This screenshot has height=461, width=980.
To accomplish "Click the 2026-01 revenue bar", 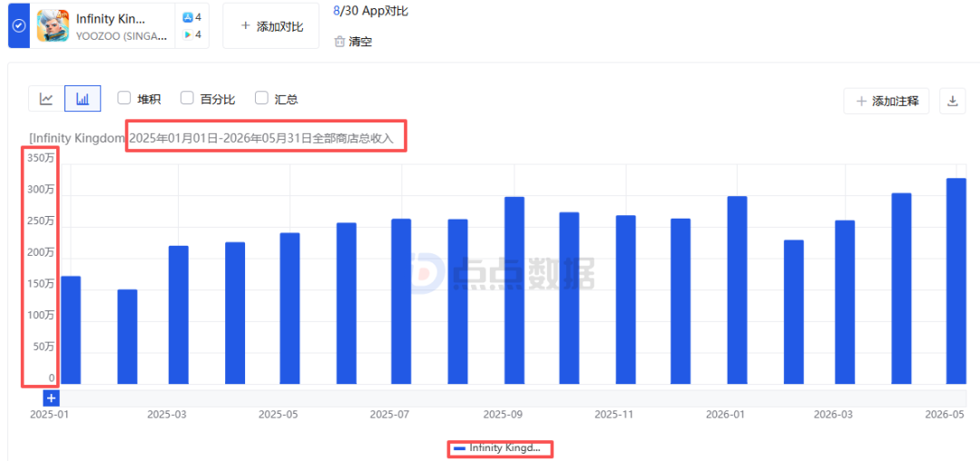I will point(737,290).
